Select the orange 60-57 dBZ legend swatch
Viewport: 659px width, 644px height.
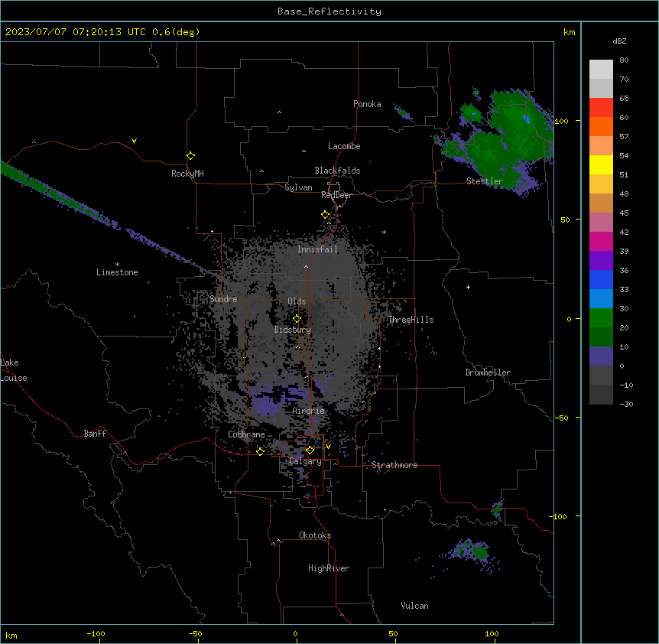[601, 126]
